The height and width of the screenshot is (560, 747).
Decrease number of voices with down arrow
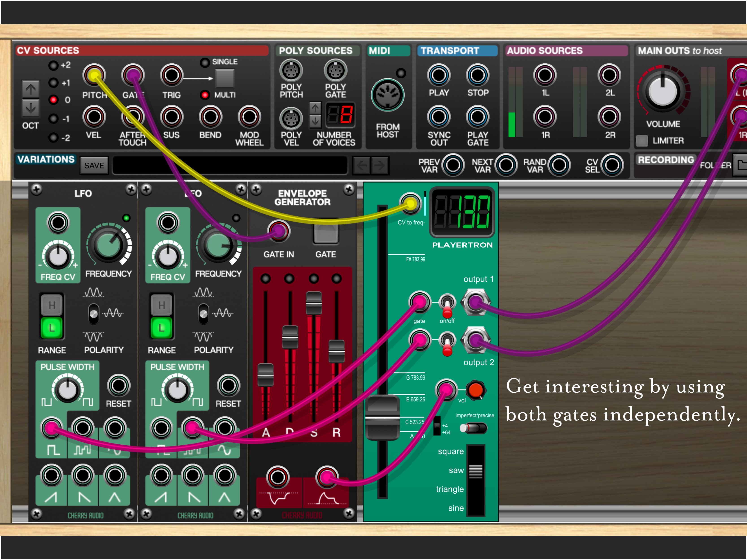pyautogui.click(x=315, y=121)
